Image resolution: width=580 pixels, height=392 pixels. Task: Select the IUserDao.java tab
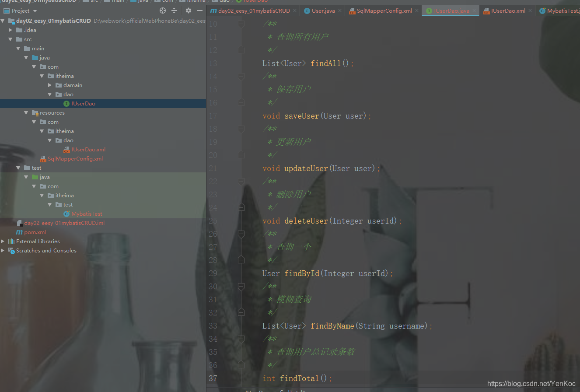click(451, 10)
